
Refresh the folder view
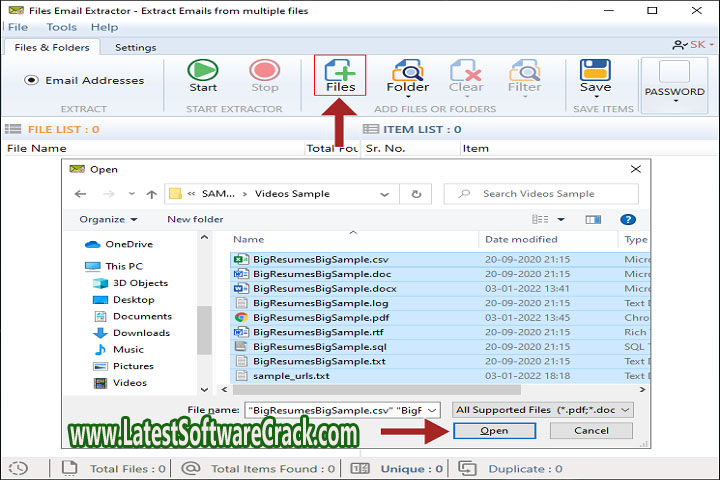click(x=416, y=194)
